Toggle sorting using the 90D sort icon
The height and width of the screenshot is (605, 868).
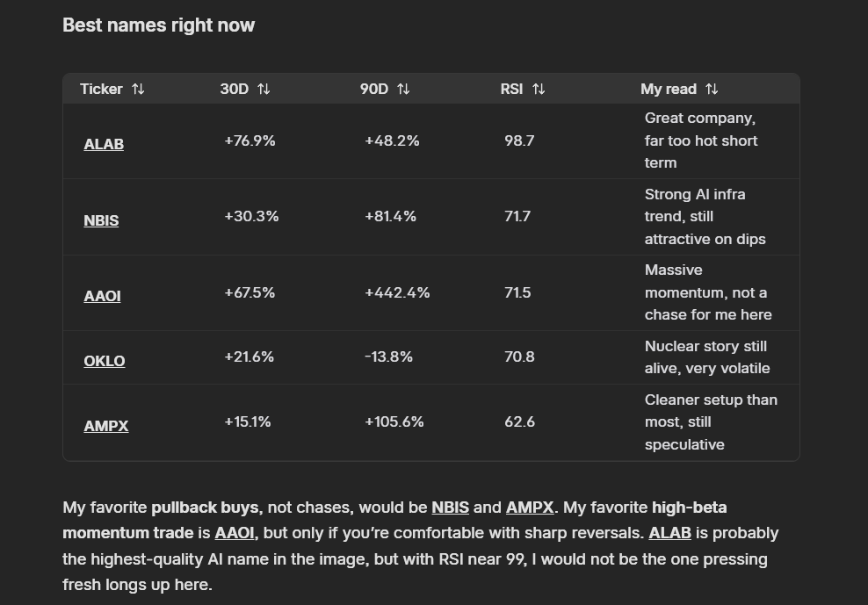[x=403, y=90]
